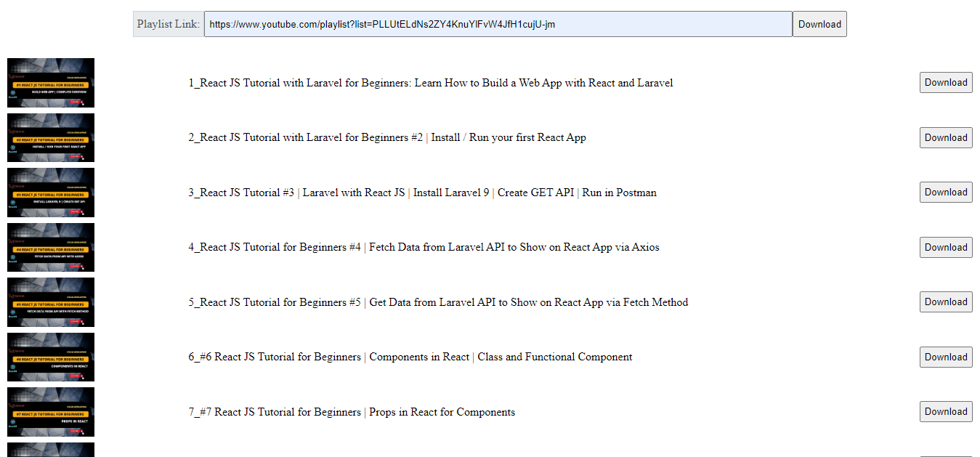The height and width of the screenshot is (457, 980).
Task: Open thumbnail of video 5 Fetch Method
Action: tap(51, 302)
